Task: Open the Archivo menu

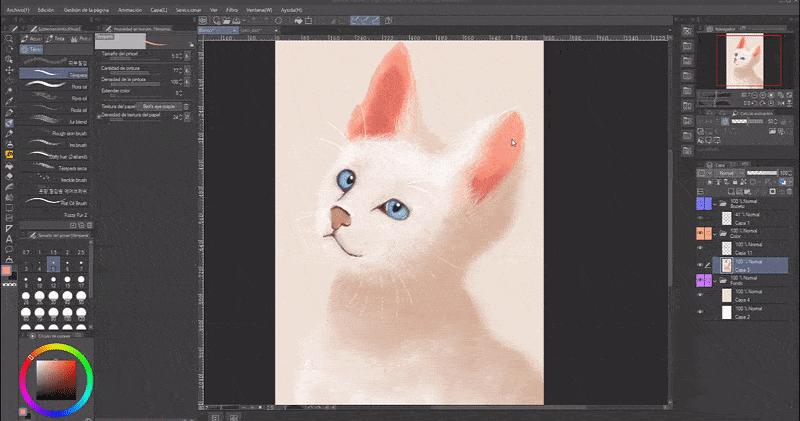Action: (18, 10)
